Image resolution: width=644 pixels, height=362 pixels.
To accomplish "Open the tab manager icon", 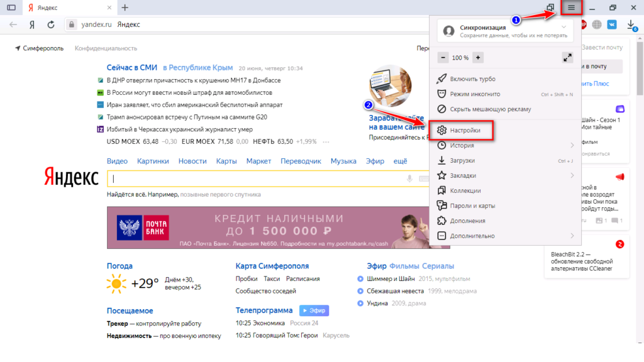I will [x=550, y=8].
